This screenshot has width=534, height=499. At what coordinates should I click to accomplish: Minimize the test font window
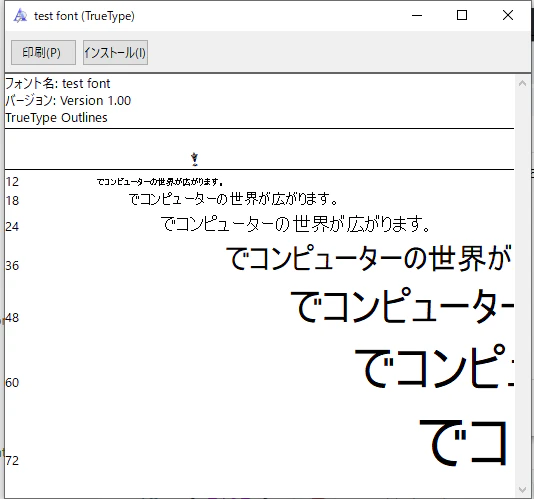click(417, 15)
